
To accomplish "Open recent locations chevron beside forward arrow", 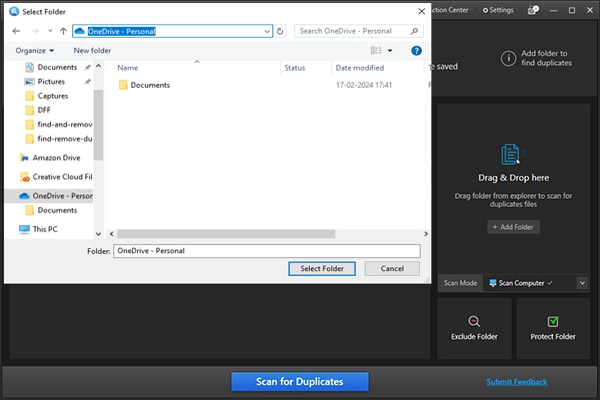I will click(x=50, y=31).
